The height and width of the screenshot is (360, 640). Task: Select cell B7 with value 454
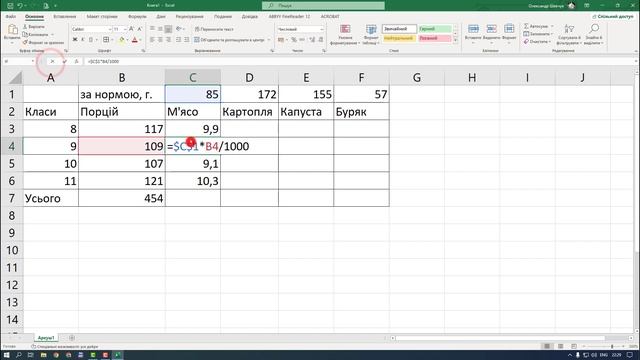122,198
